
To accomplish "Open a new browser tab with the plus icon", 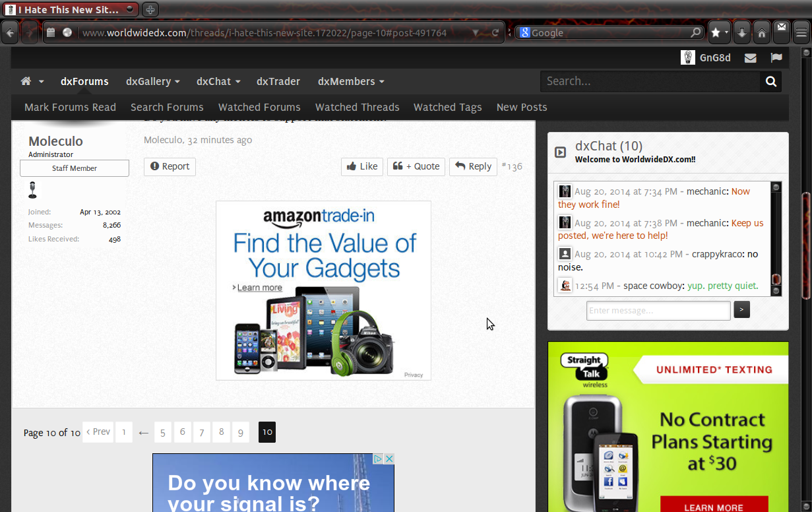I will (x=150, y=9).
